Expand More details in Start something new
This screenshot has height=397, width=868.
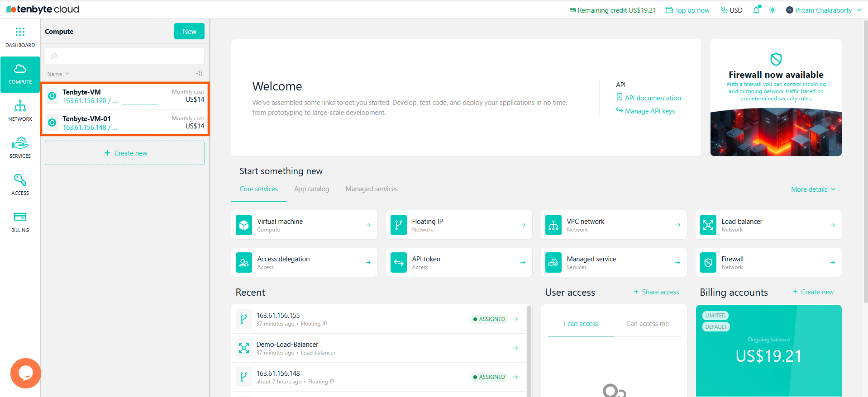tap(813, 189)
